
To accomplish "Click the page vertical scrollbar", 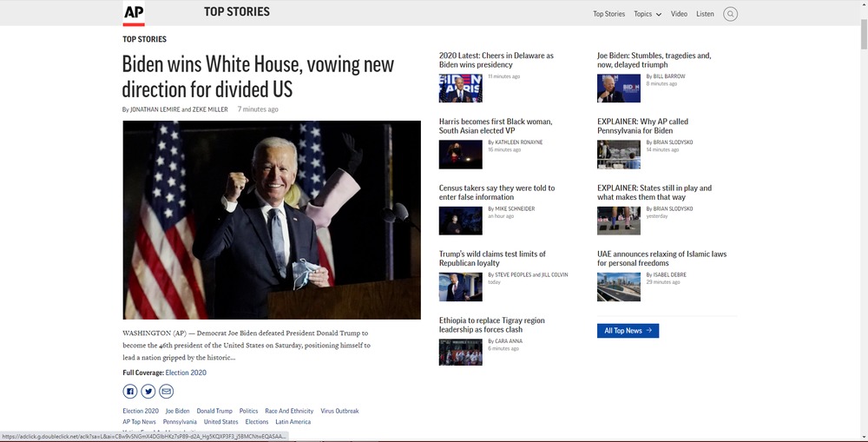I will coord(862,217).
